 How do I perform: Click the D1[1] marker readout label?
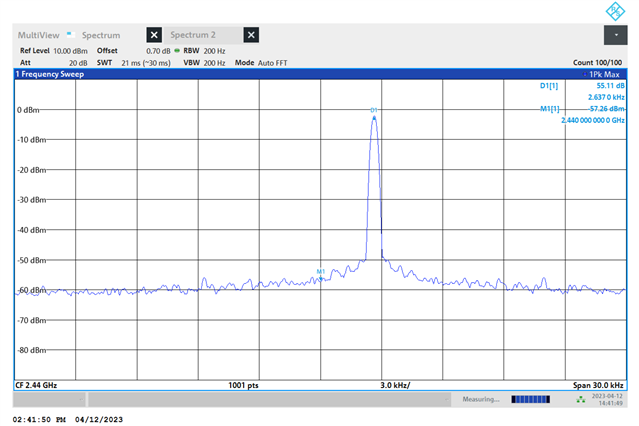click(549, 86)
